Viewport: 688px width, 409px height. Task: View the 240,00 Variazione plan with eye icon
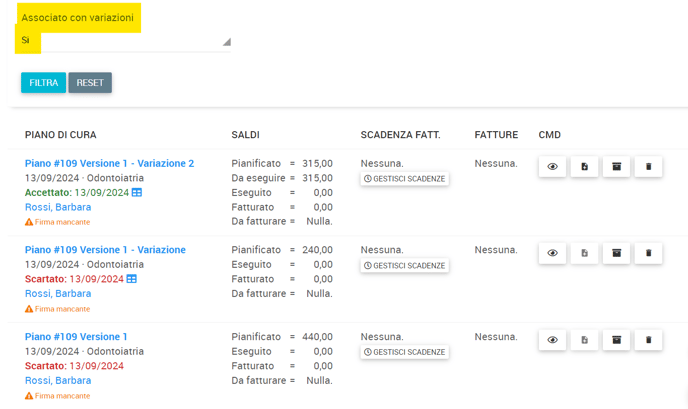[552, 253]
